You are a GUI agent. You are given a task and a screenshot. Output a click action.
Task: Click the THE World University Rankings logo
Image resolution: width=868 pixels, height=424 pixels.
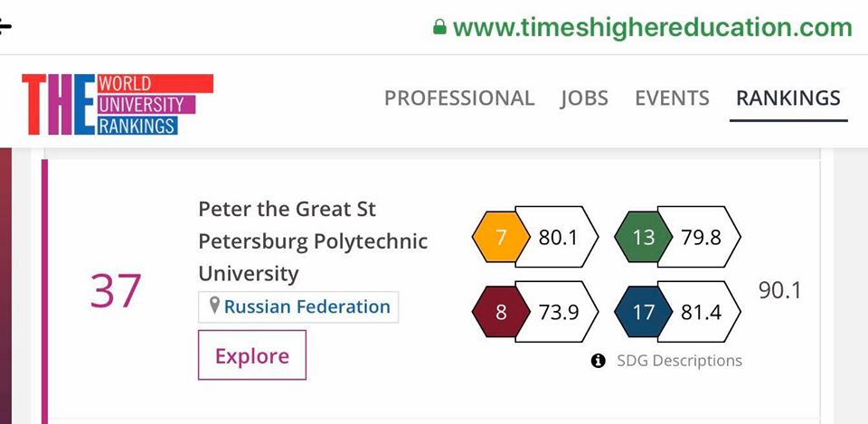point(118,104)
